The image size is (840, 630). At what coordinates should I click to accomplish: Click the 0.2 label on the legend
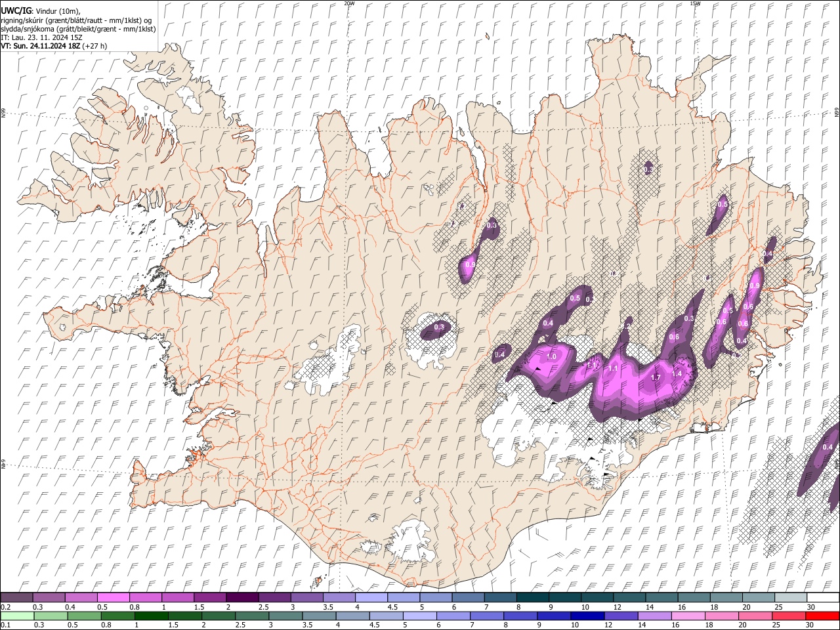(6, 607)
